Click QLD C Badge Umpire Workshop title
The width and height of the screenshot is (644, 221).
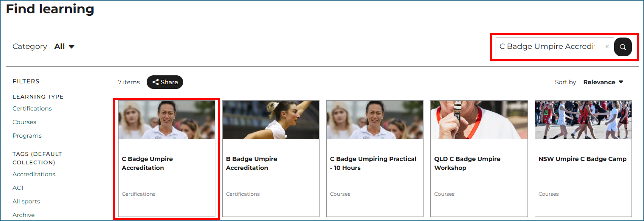pos(467,163)
